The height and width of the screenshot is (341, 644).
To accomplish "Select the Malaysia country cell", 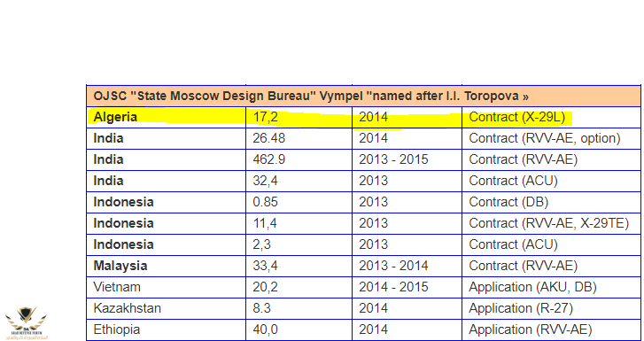I will pyautogui.click(x=166, y=266).
